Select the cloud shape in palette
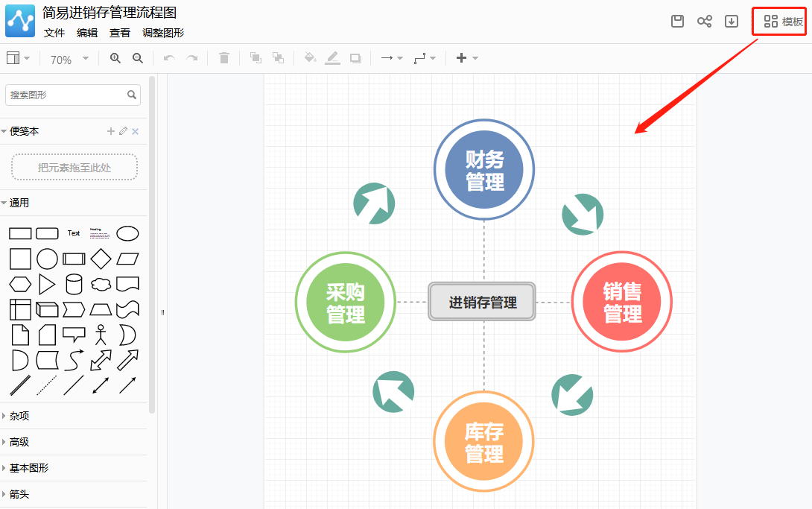The height and width of the screenshot is (509, 812). (101, 284)
